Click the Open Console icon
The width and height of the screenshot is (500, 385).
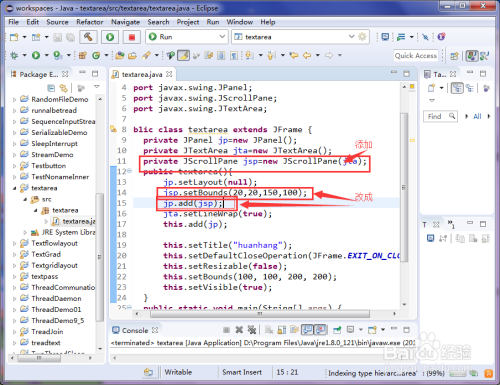click(372, 330)
